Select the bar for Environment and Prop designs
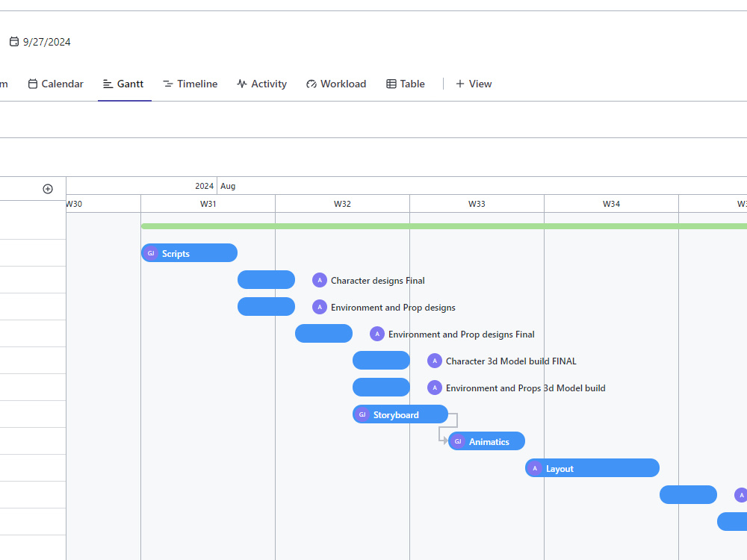This screenshot has height=560, width=747. point(267,307)
